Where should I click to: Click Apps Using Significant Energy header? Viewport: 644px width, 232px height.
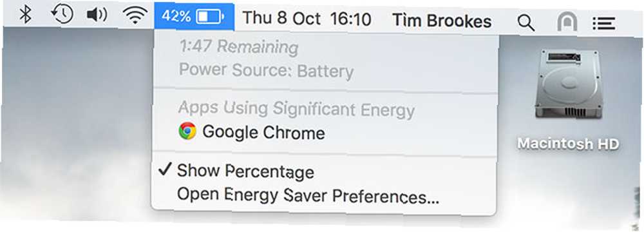point(296,110)
